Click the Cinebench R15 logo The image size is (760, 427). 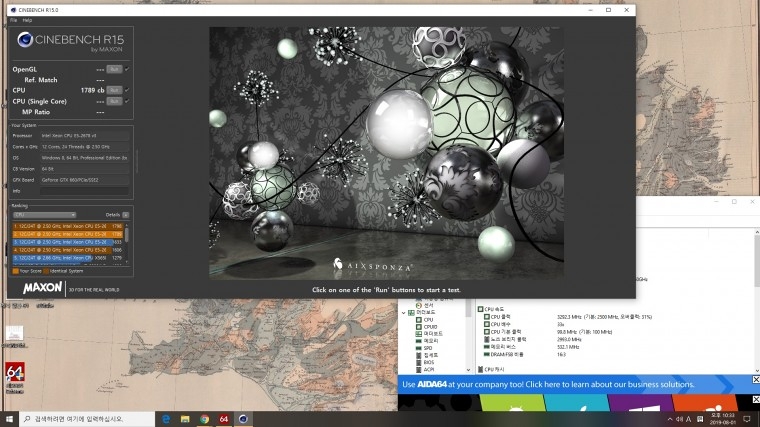71,42
